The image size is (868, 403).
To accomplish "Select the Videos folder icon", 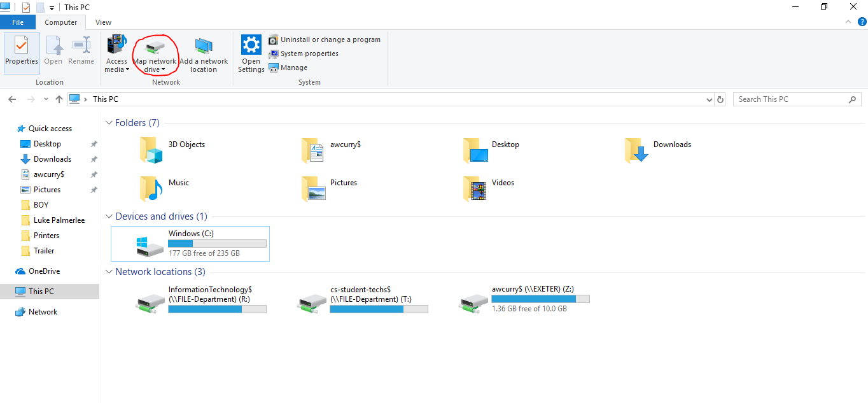I will [x=475, y=188].
